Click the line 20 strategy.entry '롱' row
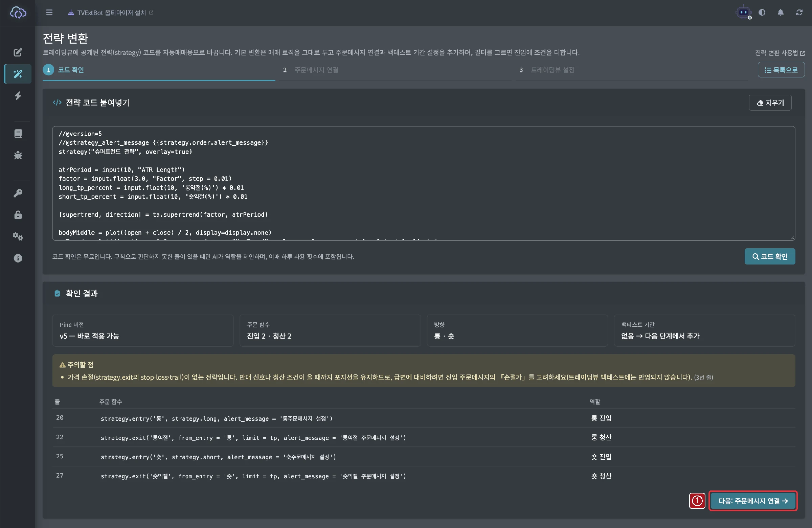This screenshot has width=812, height=528. point(423,418)
